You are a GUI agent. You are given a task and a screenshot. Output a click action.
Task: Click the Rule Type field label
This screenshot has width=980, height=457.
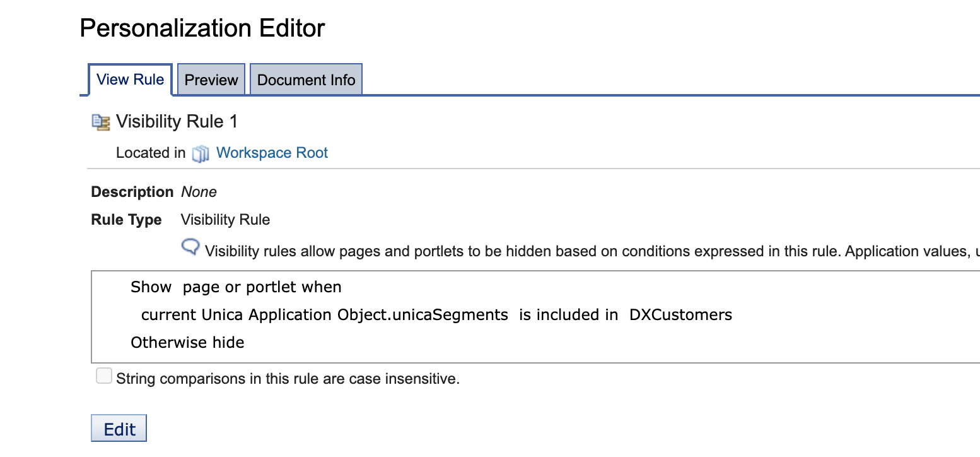point(126,220)
